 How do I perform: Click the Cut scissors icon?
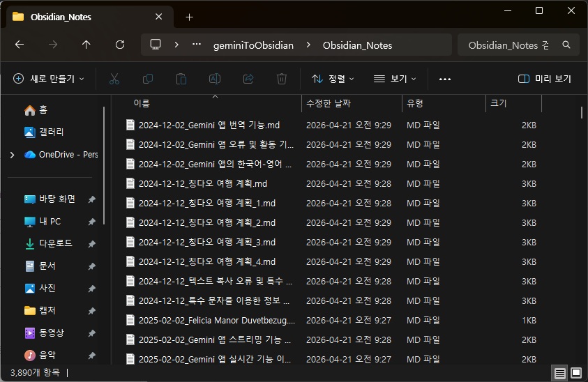click(114, 79)
